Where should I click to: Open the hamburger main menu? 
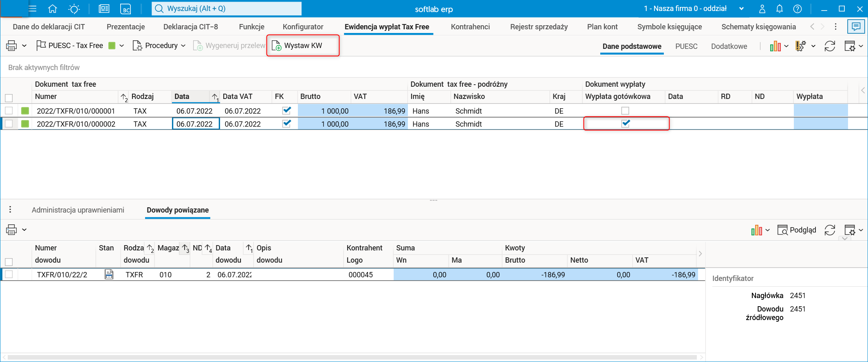[33, 9]
